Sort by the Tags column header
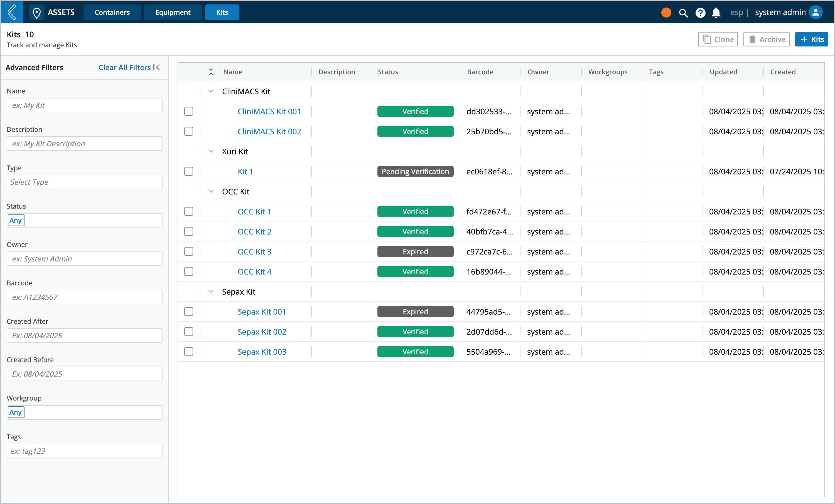Screen dimensions: 835x504 656,72
